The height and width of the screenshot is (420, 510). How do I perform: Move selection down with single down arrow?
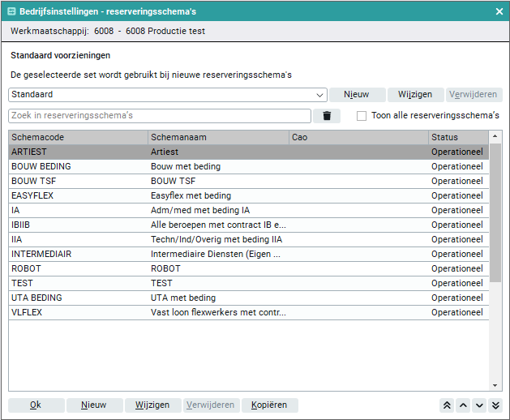coord(479,405)
